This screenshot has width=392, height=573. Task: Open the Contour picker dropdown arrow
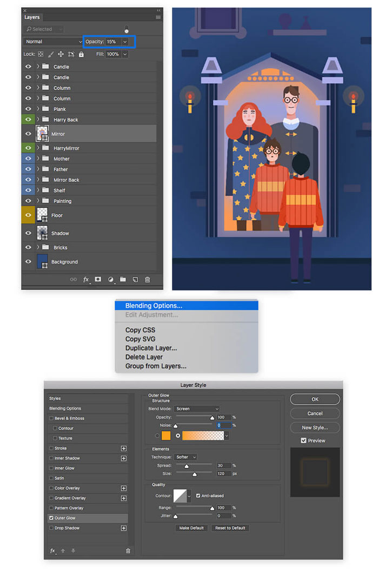[x=189, y=496]
